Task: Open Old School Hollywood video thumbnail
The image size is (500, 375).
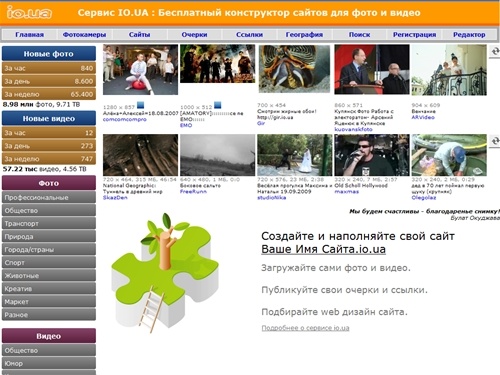Action: [372, 155]
